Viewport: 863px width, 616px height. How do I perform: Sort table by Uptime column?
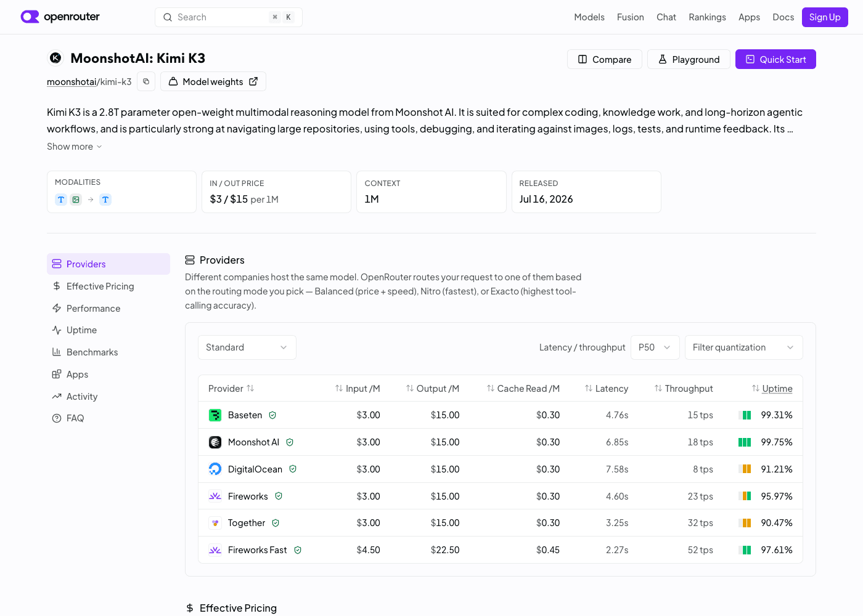[772, 389]
